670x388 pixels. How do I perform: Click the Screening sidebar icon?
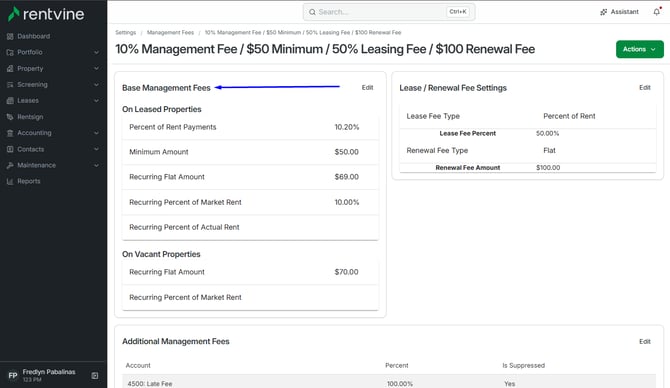click(10, 85)
